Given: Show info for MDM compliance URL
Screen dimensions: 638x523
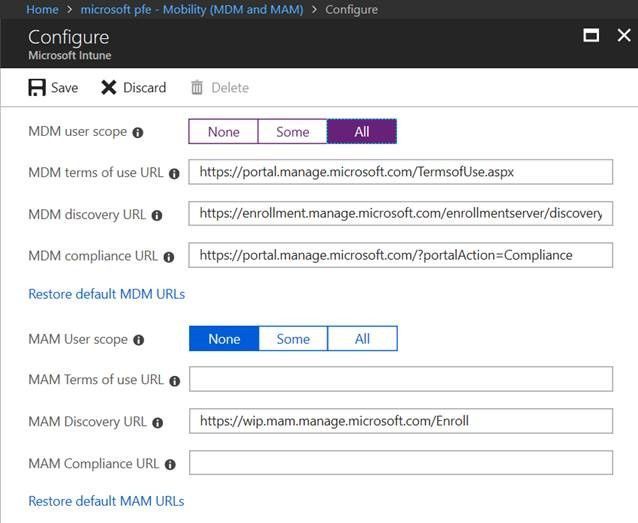Looking at the screenshot, I should pos(169,257).
